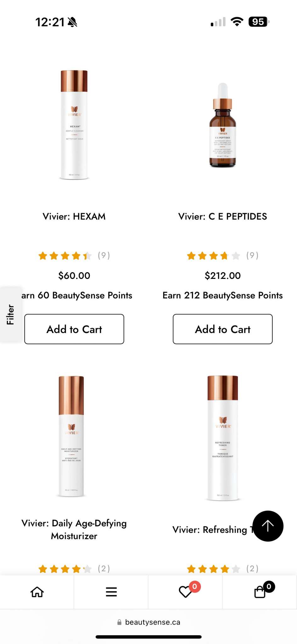
Task: Tap the beautysense.ca address bar
Action: click(x=149, y=622)
